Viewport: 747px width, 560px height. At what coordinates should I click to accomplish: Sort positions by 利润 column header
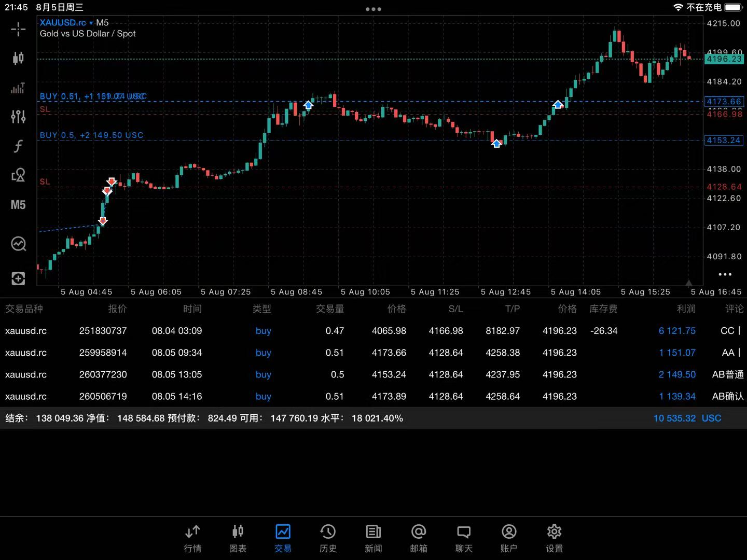686,309
